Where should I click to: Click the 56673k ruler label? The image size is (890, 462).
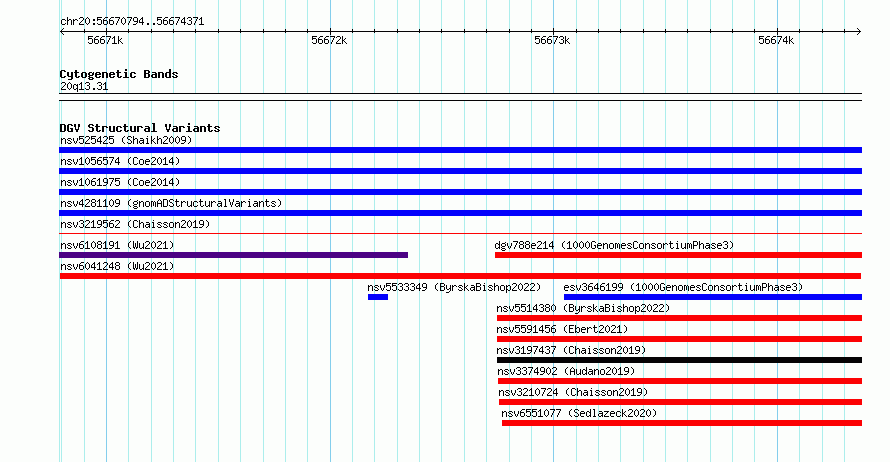[552, 41]
